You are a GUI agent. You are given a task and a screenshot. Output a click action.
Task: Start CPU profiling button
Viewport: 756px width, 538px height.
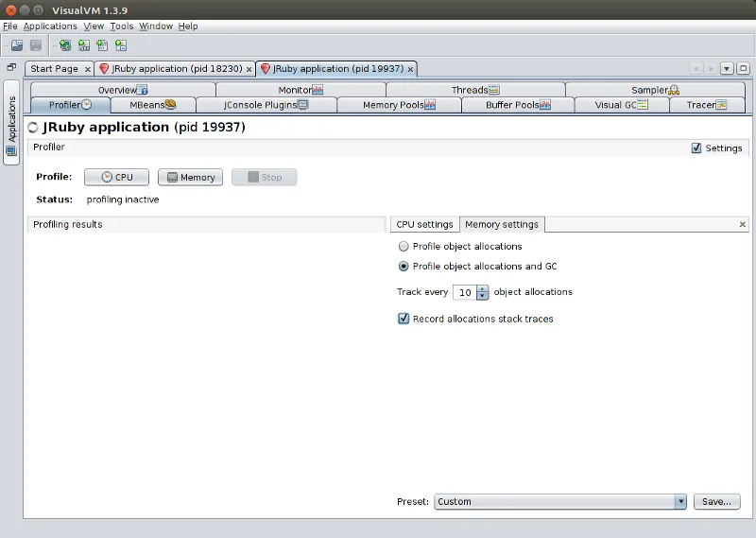click(x=116, y=177)
